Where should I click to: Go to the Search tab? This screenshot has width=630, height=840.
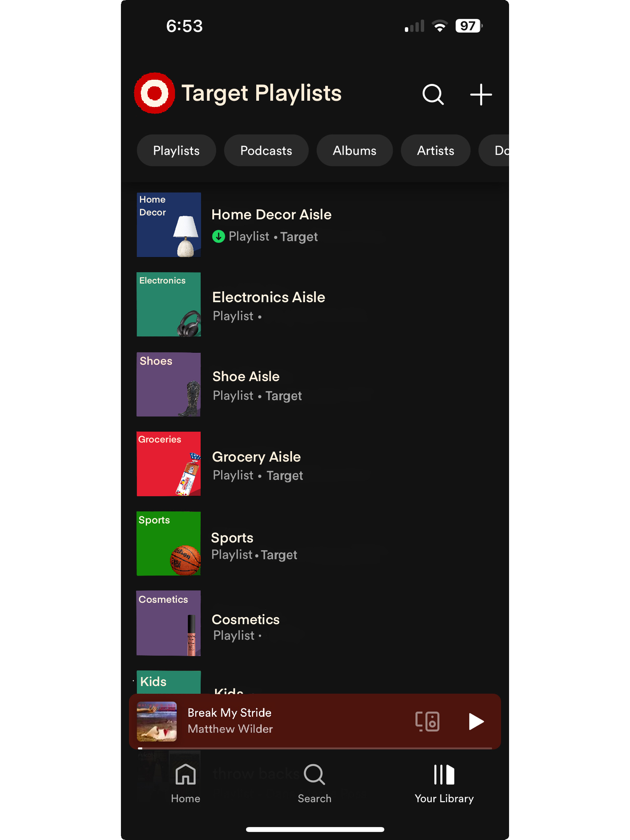pyautogui.click(x=315, y=783)
